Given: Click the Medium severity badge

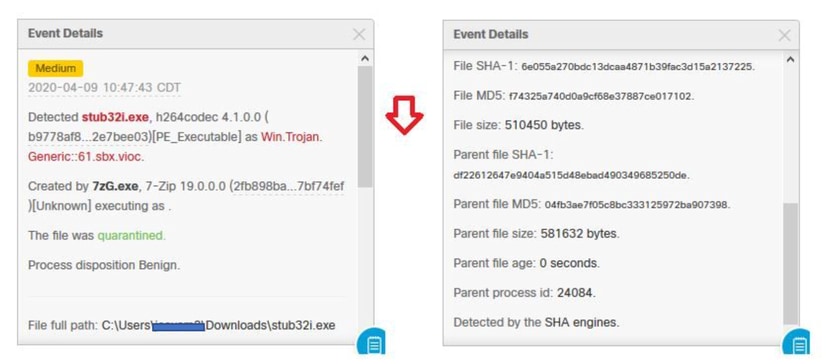Looking at the screenshot, I should (x=55, y=68).
